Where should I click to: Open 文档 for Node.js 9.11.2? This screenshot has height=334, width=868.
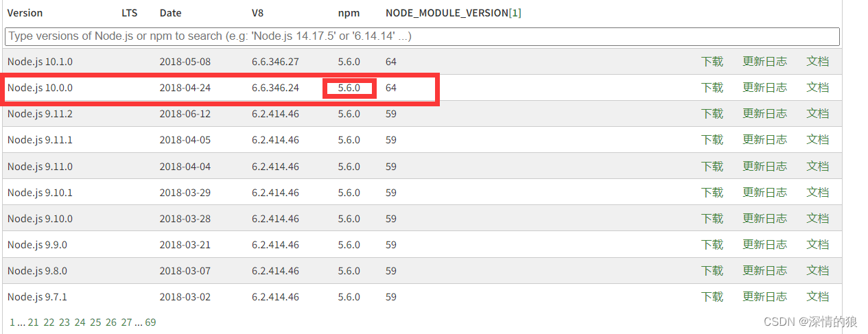tap(817, 114)
